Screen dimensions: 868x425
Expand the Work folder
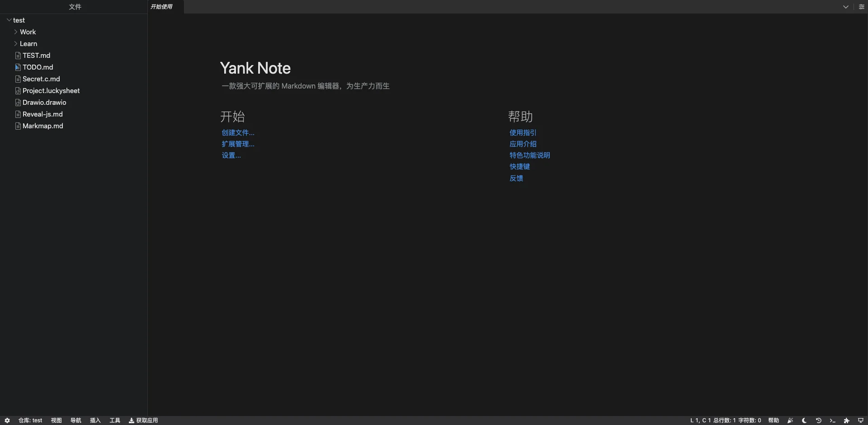click(x=16, y=32)
